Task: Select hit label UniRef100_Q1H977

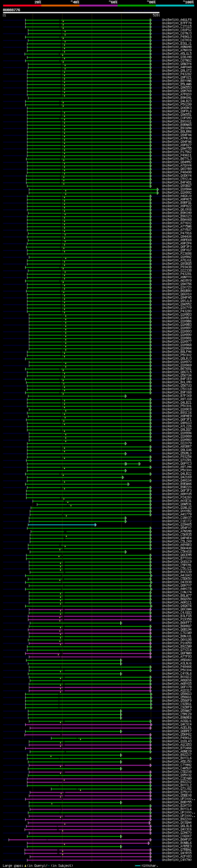Action: [x=176, y=342]
